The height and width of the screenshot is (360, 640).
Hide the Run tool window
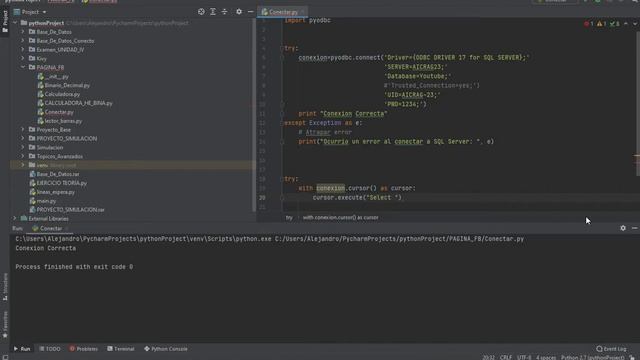point(635,228)
